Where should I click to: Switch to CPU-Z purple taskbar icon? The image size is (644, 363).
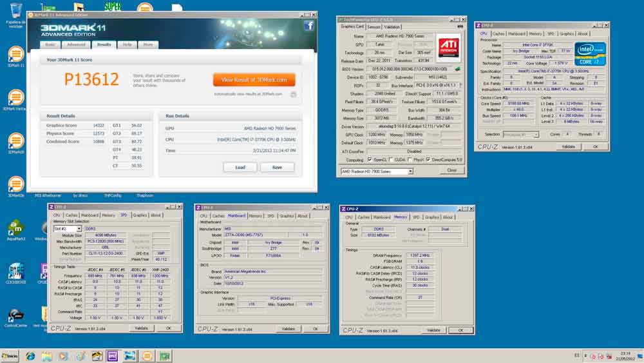pyautogui.click(x=113, y=356)
